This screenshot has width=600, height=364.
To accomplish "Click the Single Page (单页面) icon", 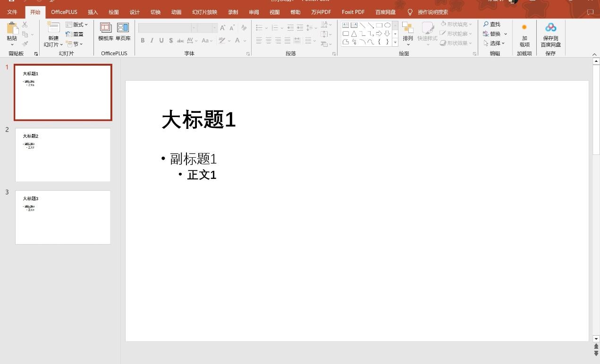I will click(x=123, y=28).
